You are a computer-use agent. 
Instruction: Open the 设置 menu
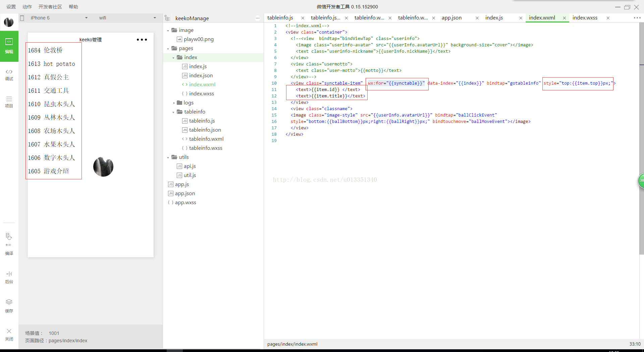(11, 7)
